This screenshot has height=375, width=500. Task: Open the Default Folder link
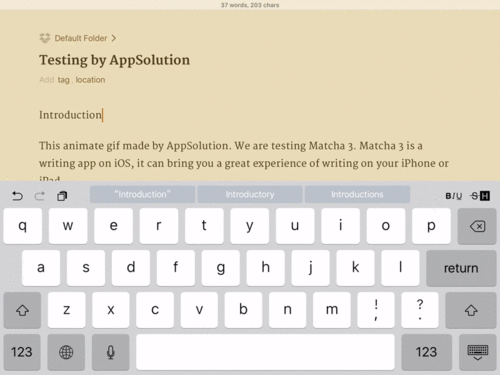(81, 38)
